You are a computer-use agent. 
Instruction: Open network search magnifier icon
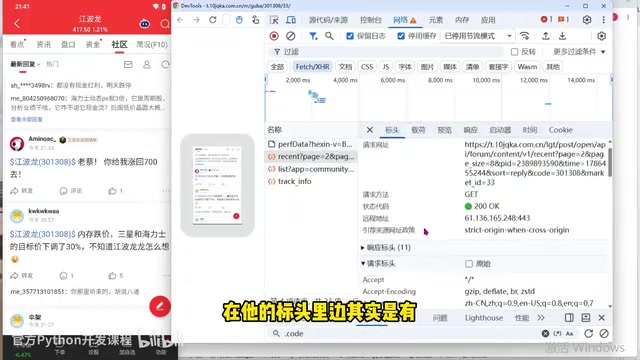point(329,36)
